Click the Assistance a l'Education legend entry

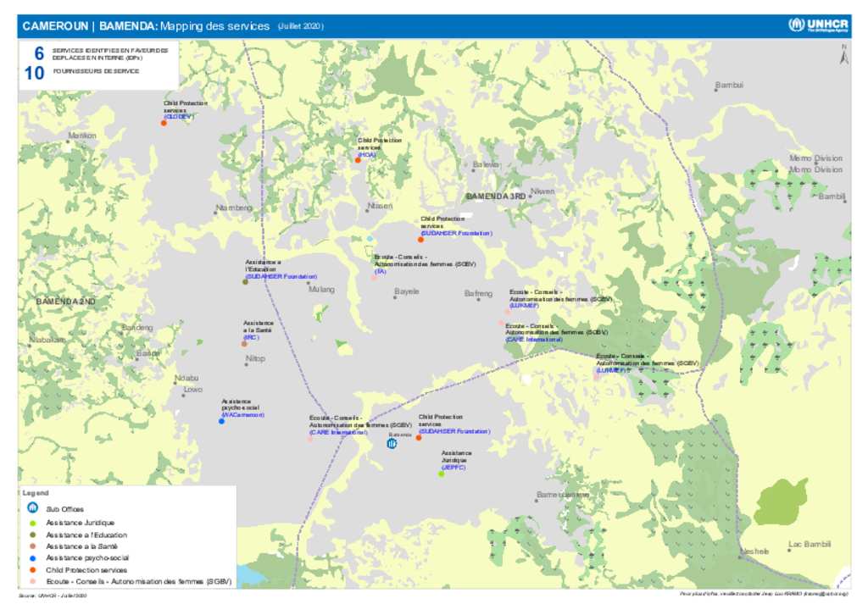(31, 535)
